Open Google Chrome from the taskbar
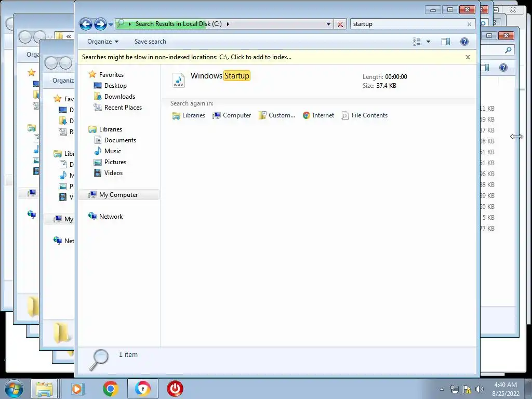The image size is (532, 399). [110, 389]
